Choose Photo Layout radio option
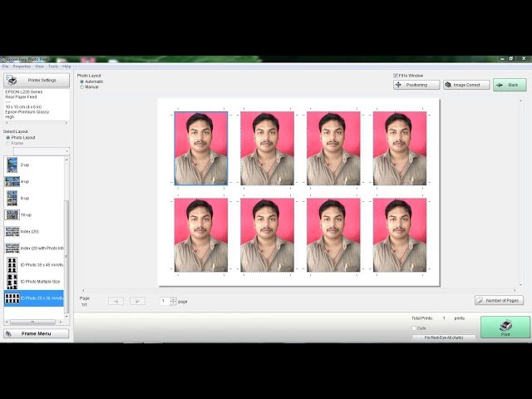Viewport: 532px width, 399px height. pyautogui.click(x=7, y=137)
